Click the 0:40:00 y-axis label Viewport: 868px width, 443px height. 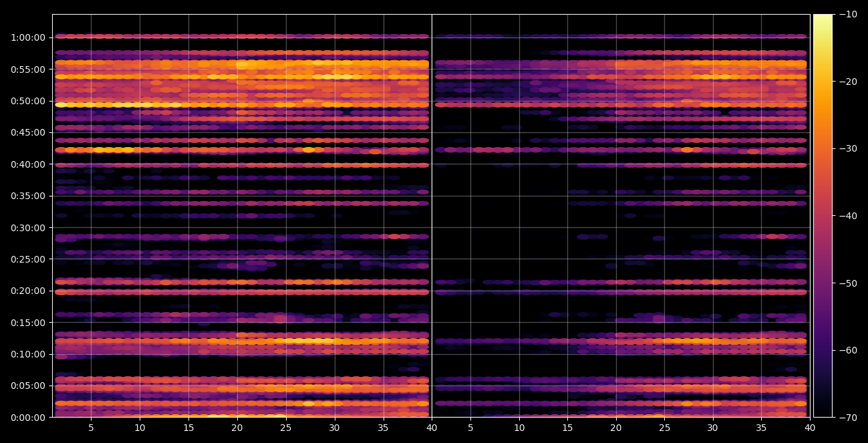click(27, 164)
